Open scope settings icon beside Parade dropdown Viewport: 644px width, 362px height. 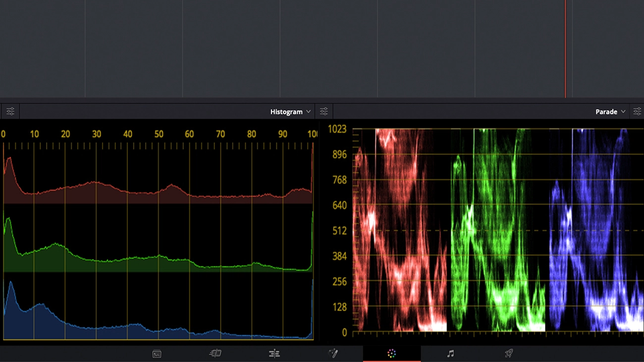pyautogui.click(x=637, y=111)
